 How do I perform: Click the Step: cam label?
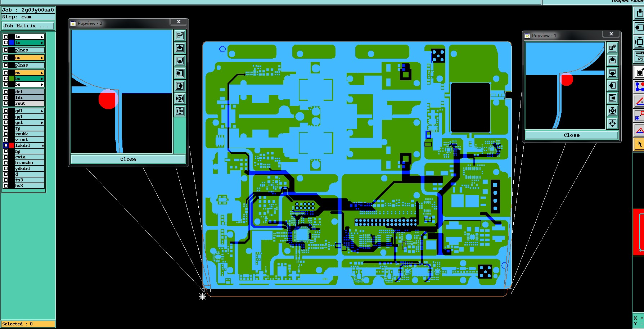click(28, 17)
